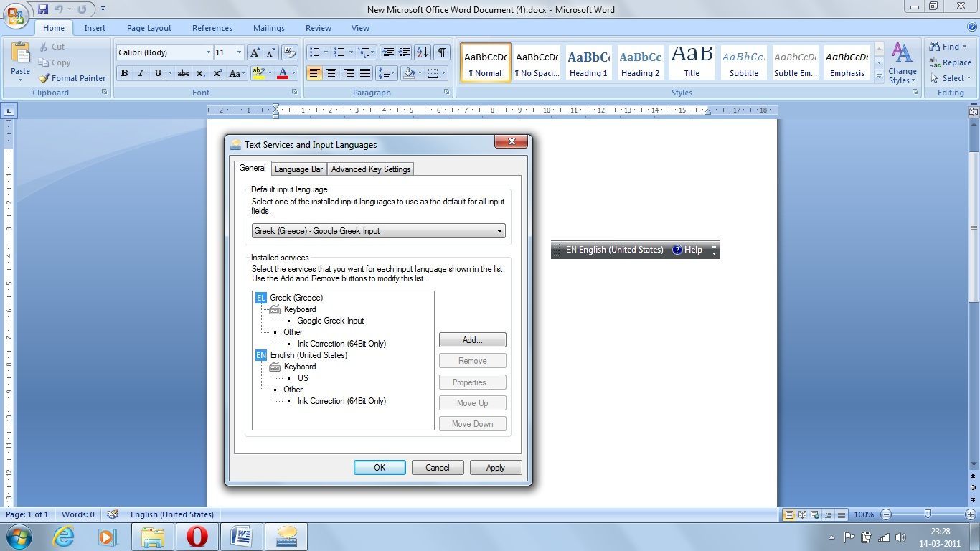
Task: Click Help on the language bar
Action: (x=687, y=250)
